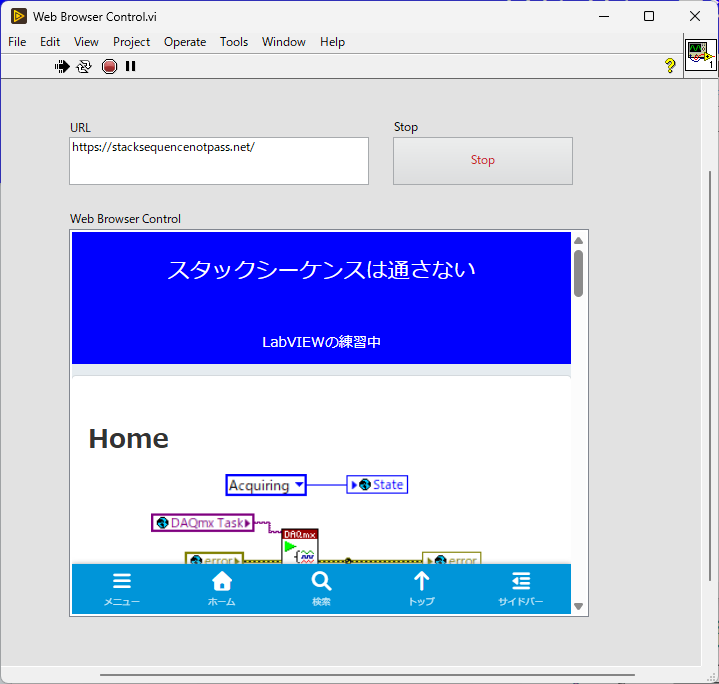Open the File menu

[17, 42]
